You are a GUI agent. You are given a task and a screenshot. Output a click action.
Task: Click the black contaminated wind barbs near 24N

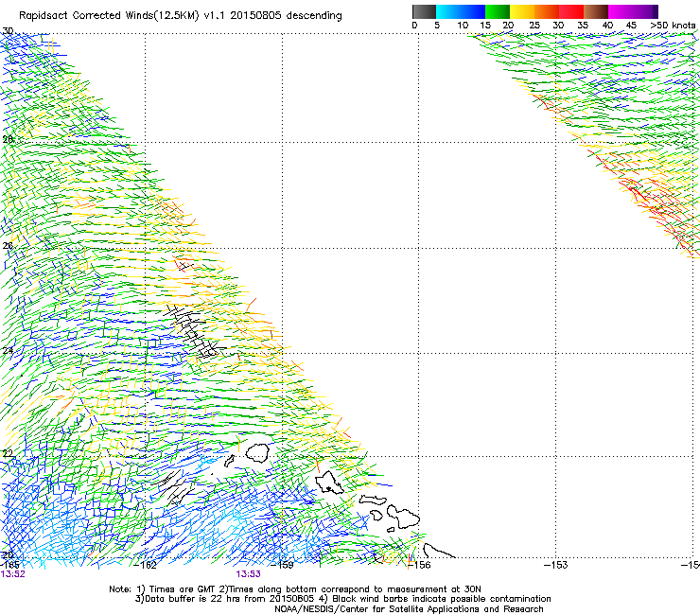193,331
